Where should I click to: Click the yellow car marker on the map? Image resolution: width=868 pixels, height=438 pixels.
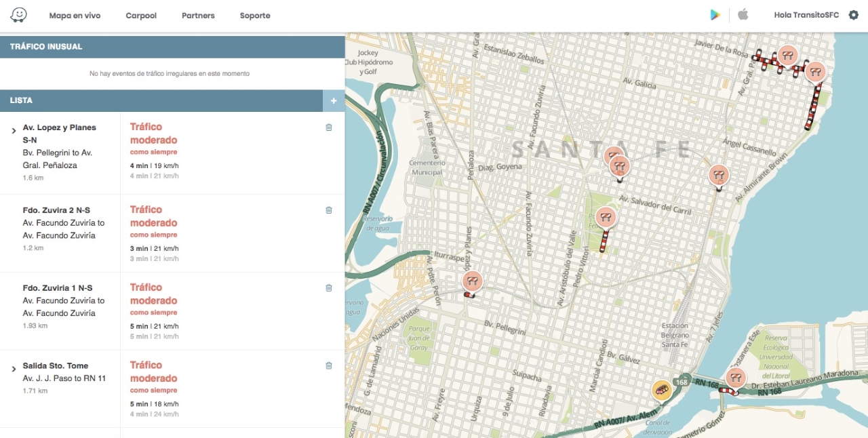point(662,390)
